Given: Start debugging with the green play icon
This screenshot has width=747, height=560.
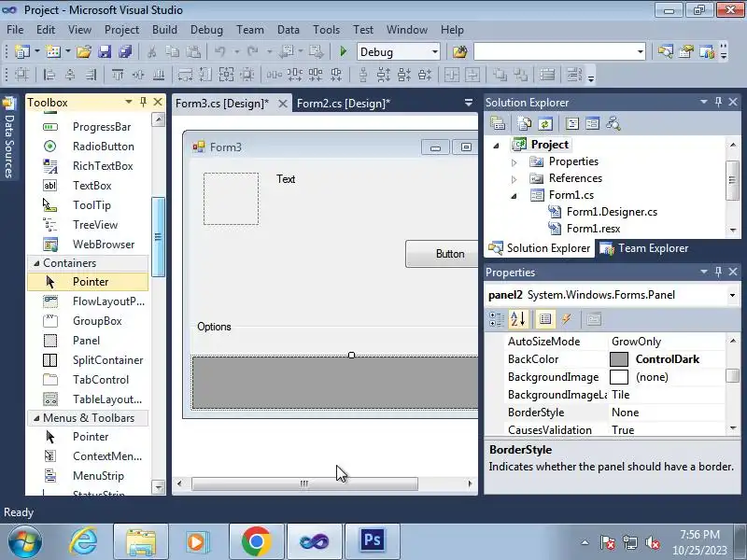Looking at the screenshot, I should [x=343, y=51].
